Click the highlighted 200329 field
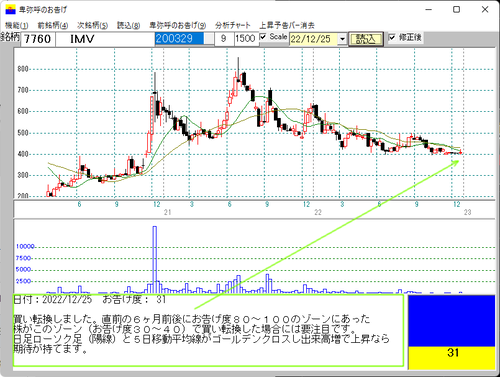This screenshot has height=377, width=500. 179,39
